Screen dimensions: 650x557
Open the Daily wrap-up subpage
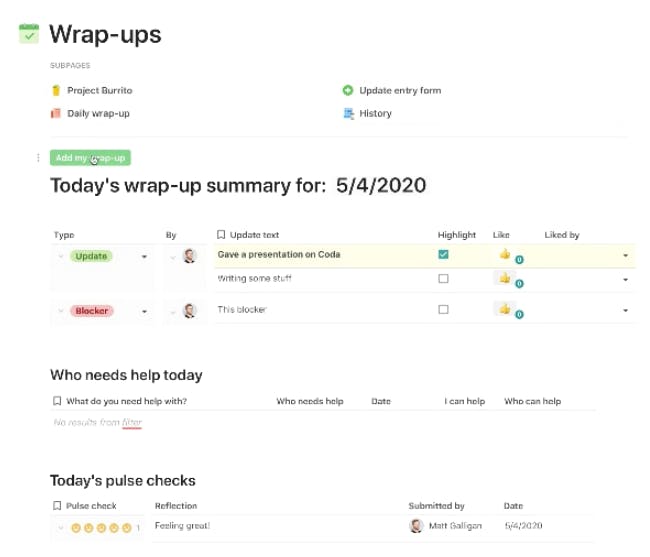[x=98, y=113]
